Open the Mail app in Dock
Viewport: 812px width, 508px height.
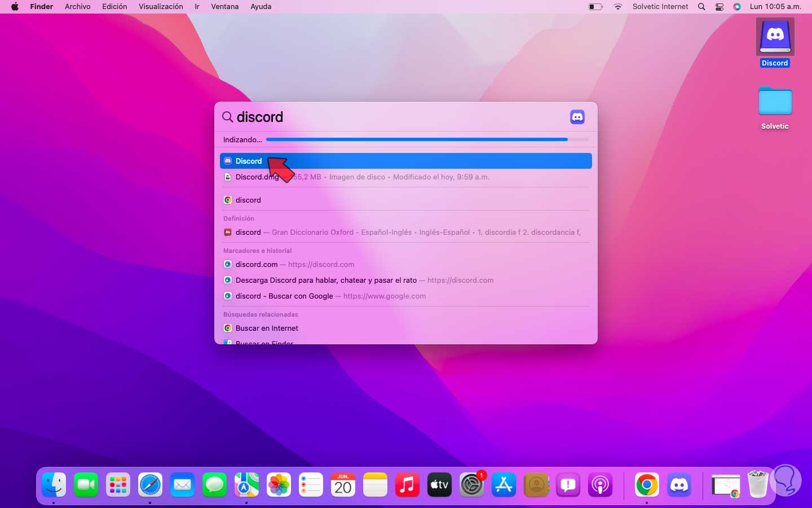point(183,485)
